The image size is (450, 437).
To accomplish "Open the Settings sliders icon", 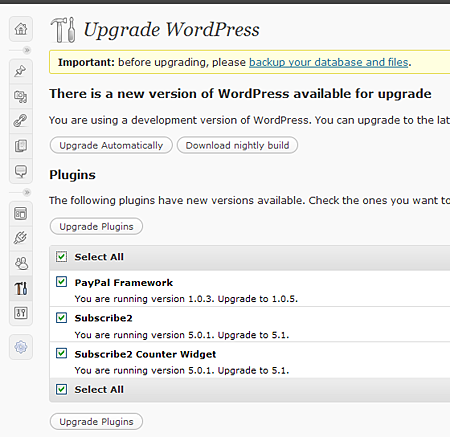I will (21, 313).
